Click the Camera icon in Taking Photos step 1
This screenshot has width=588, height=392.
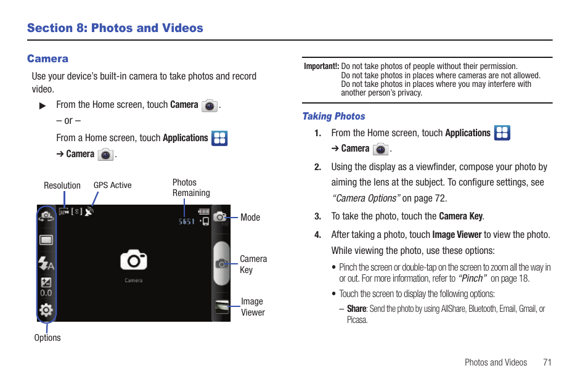coord(381,149)
